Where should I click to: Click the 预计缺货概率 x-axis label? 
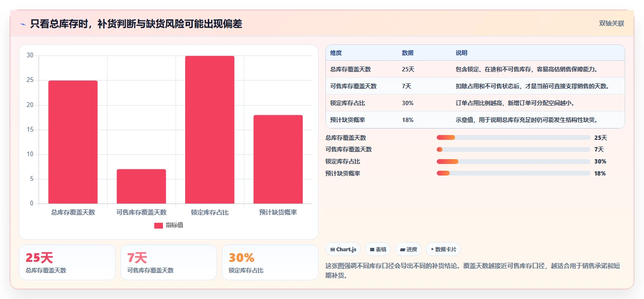coord(278,212)
